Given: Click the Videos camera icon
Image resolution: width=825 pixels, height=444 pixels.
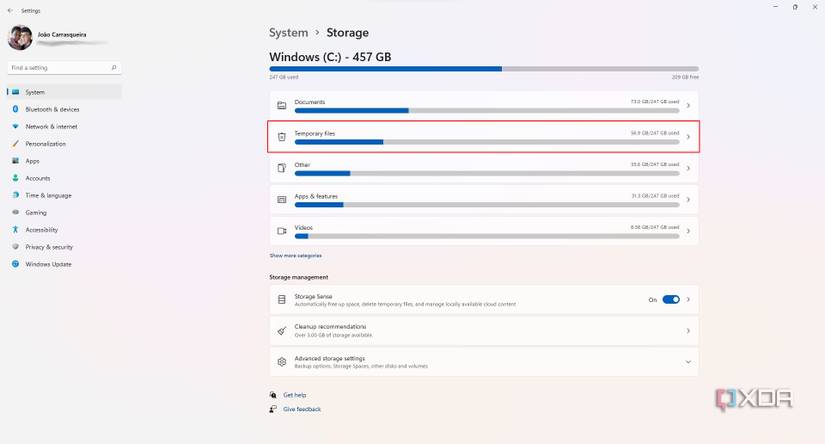Looking at the screenshot, I should [282, 231].
